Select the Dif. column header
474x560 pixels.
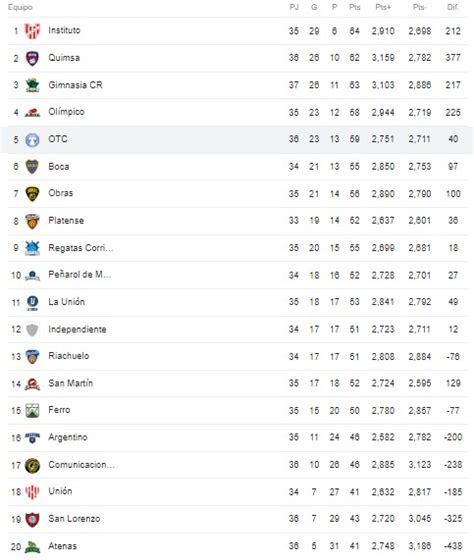tap(453, 7)
